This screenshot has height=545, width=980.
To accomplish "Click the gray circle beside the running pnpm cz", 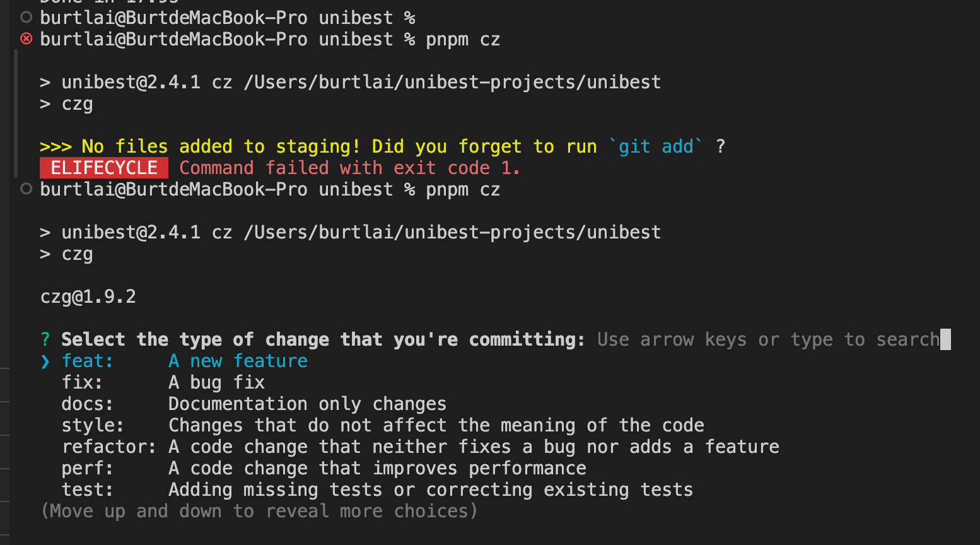I will coord(26,189).
